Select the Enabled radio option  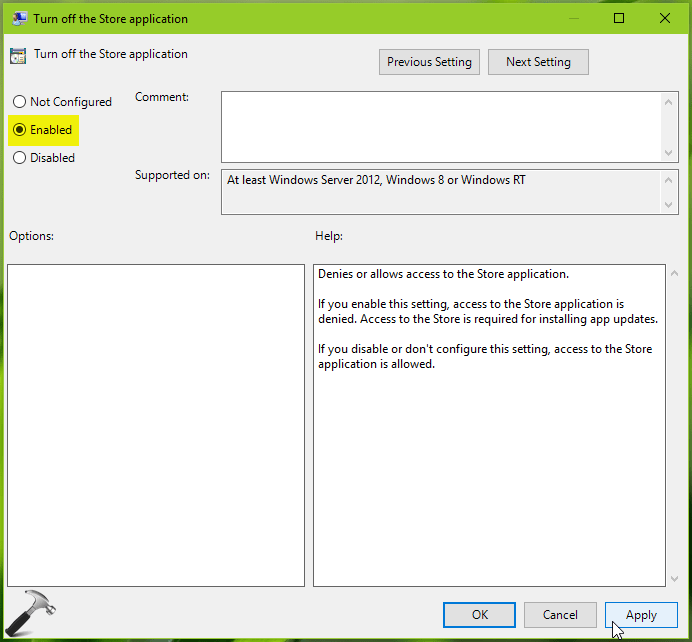point(42,130)
